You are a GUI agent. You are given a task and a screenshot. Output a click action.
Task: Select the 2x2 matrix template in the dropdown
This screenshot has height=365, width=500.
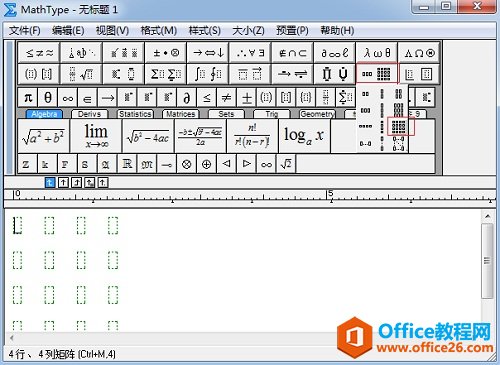[x=398, y=94]
